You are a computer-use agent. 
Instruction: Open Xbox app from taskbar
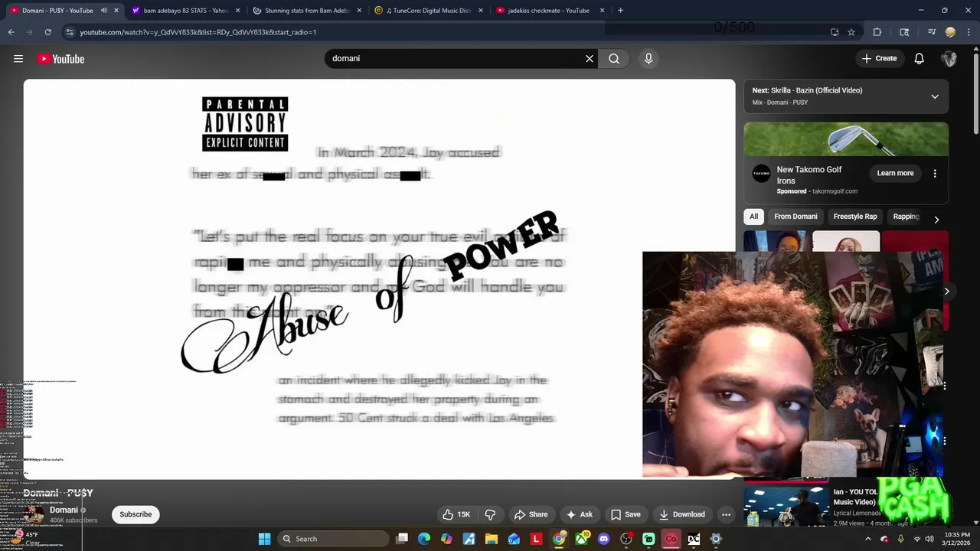tap(581, 539)
